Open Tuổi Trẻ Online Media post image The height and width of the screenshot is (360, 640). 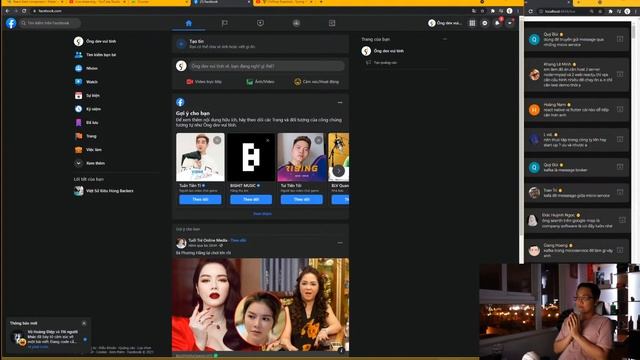pos(260,304)
